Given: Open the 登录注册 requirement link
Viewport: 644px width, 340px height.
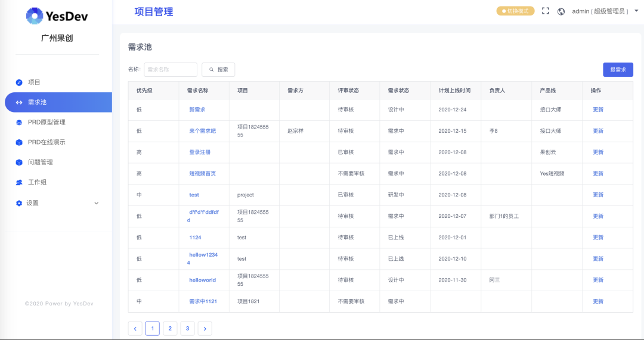Looking at the screenshot, I should pyautogui.click(x=200, y=152).
